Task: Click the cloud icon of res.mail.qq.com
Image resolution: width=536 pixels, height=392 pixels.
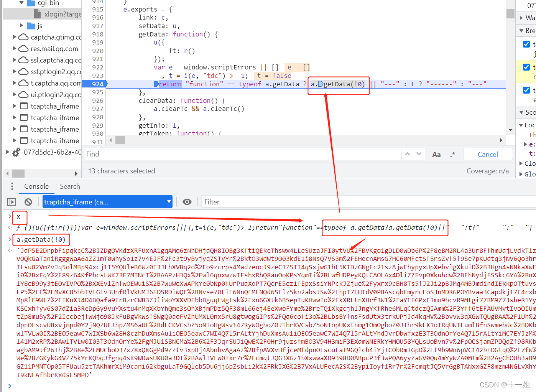Action: (24, 49)
